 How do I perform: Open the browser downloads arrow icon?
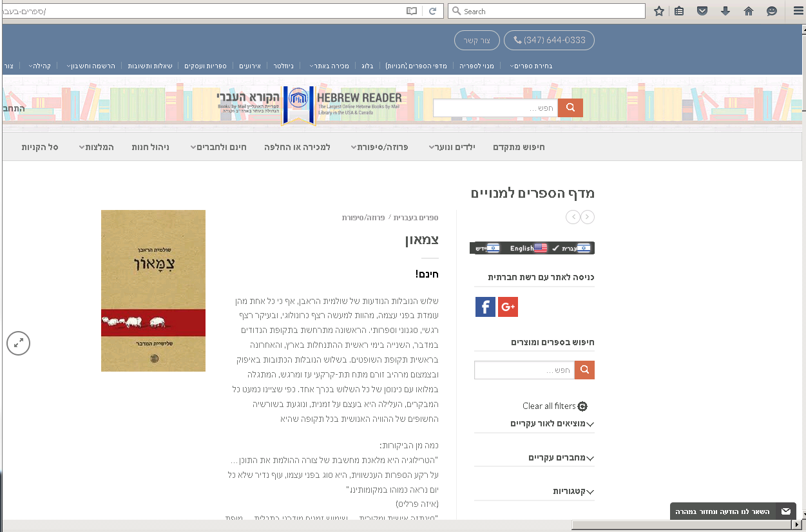[x=725, y=11]
